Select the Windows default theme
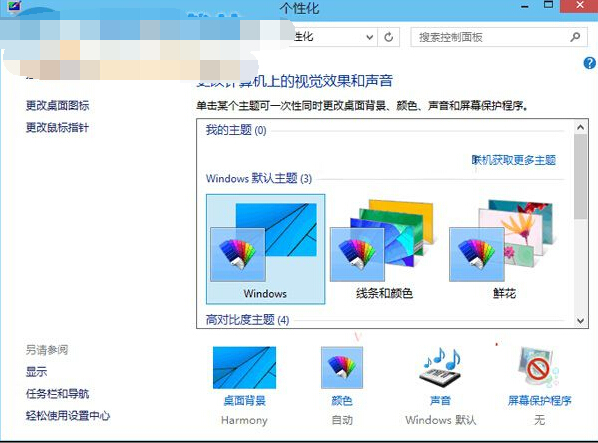Image resolution: width=598 pixels, height=443 pixels. point(265,249)
